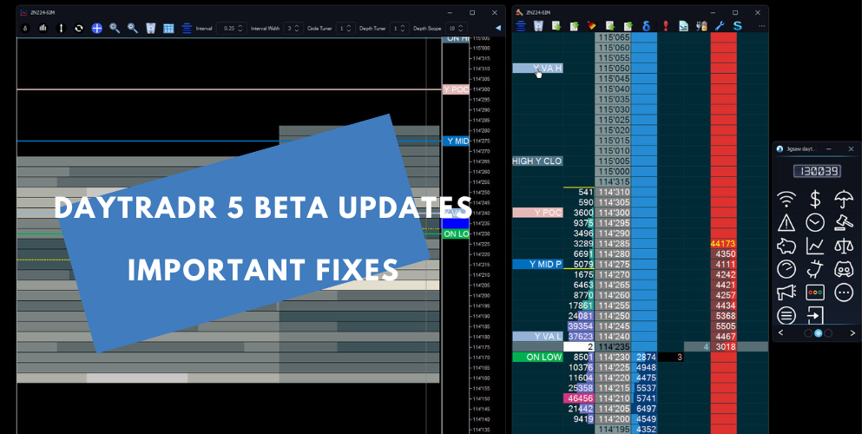Viewport: 868px width, 434px height.
Task: Adjust the Depth Tuner stepper
Action: (399, 29)
